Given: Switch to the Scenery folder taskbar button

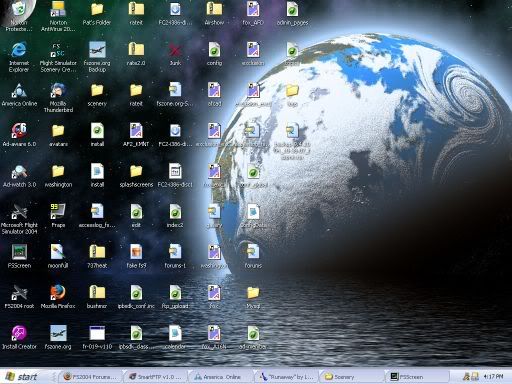Looking at the screenshot, I should click(x=351, y=377).
